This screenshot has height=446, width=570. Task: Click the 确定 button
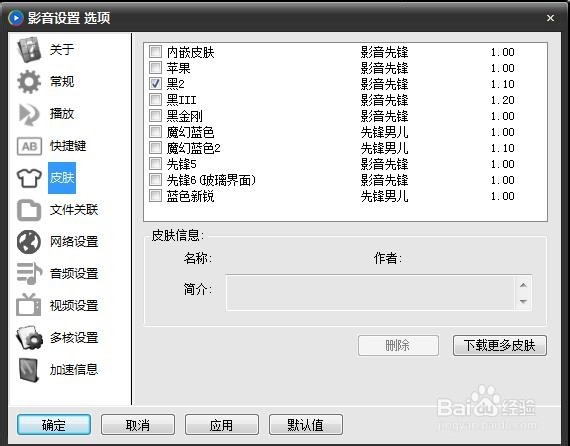[x=54, y=425]
